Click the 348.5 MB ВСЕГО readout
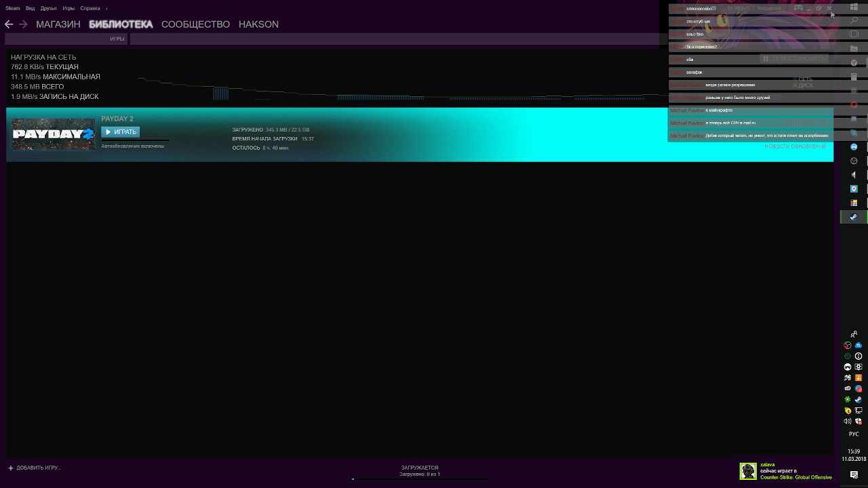 pos(37,87)
